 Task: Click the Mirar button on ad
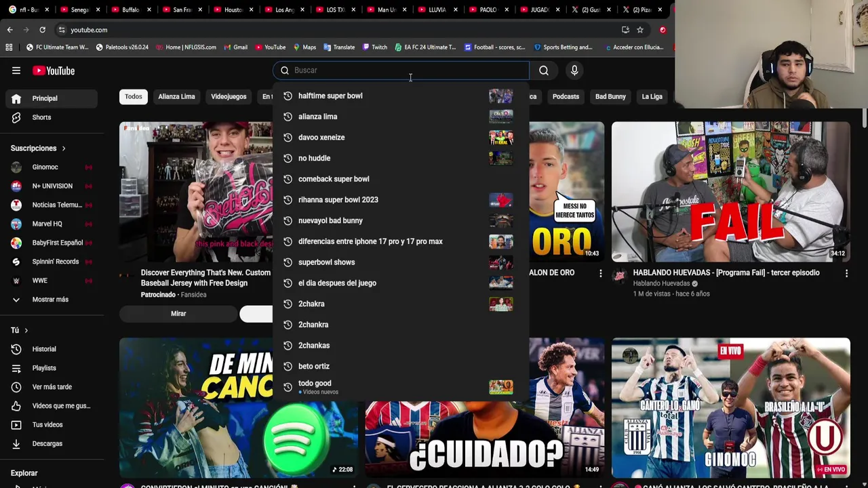pos(178,314)
